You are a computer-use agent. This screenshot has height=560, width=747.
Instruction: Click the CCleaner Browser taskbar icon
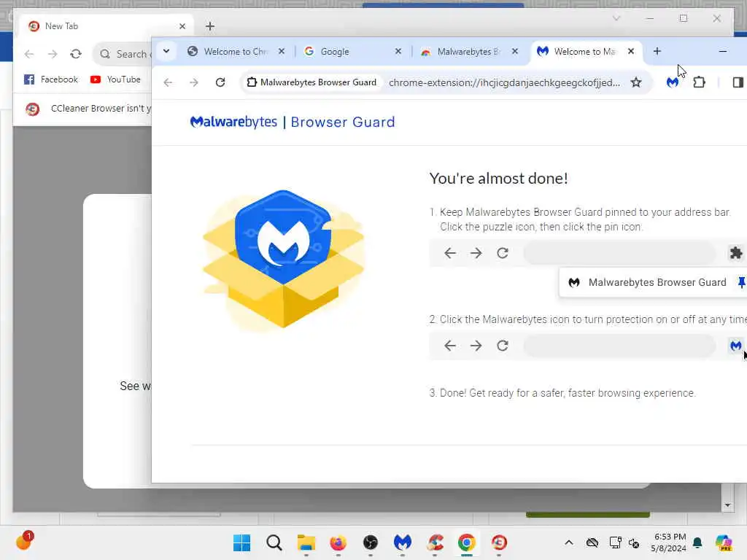pyautogui.click(x=499, y=542)
